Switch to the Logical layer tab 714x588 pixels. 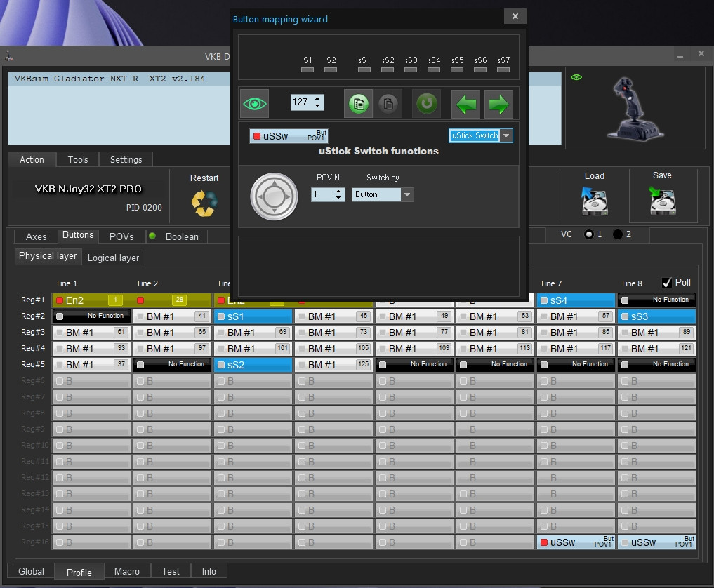tap(113, 258)
